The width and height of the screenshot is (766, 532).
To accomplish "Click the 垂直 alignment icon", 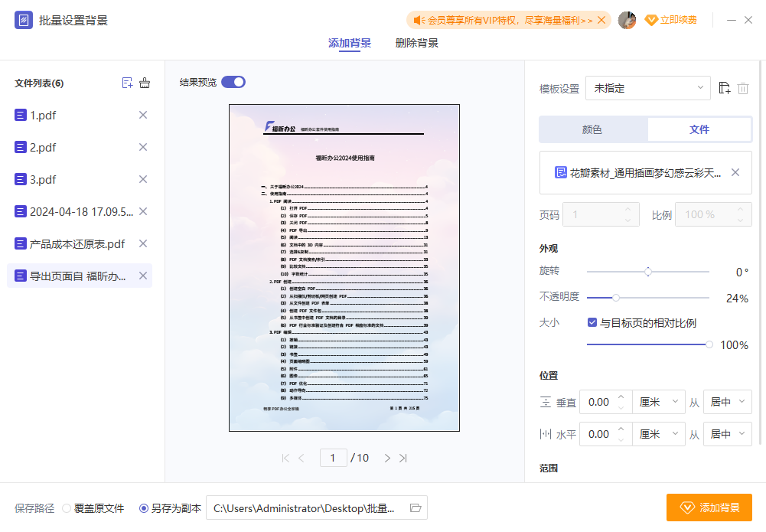I will [545, 402].
